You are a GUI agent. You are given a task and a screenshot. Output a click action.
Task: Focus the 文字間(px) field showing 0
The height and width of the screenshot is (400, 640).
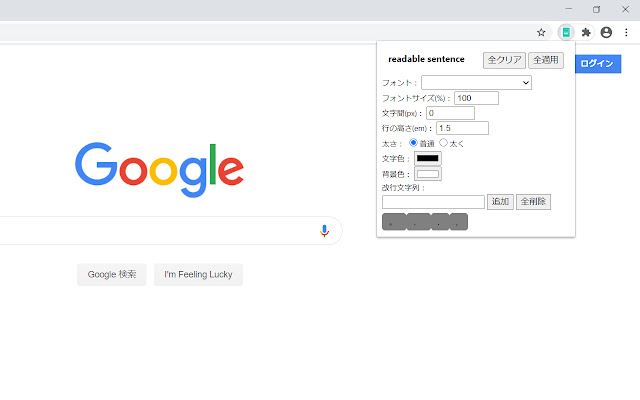[x=450, y=113]
